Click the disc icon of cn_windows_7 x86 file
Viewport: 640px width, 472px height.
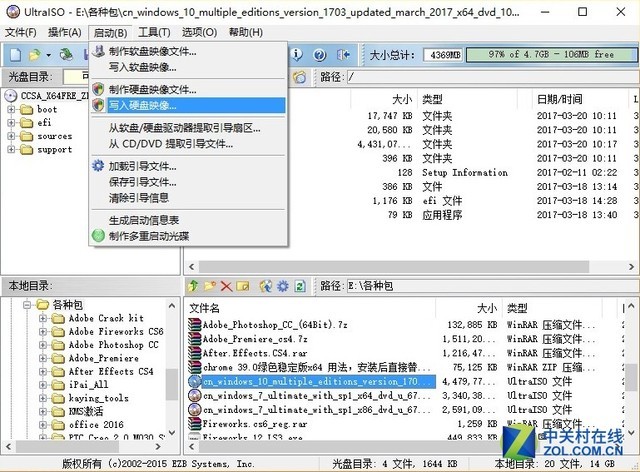click(x=195, y=410)
